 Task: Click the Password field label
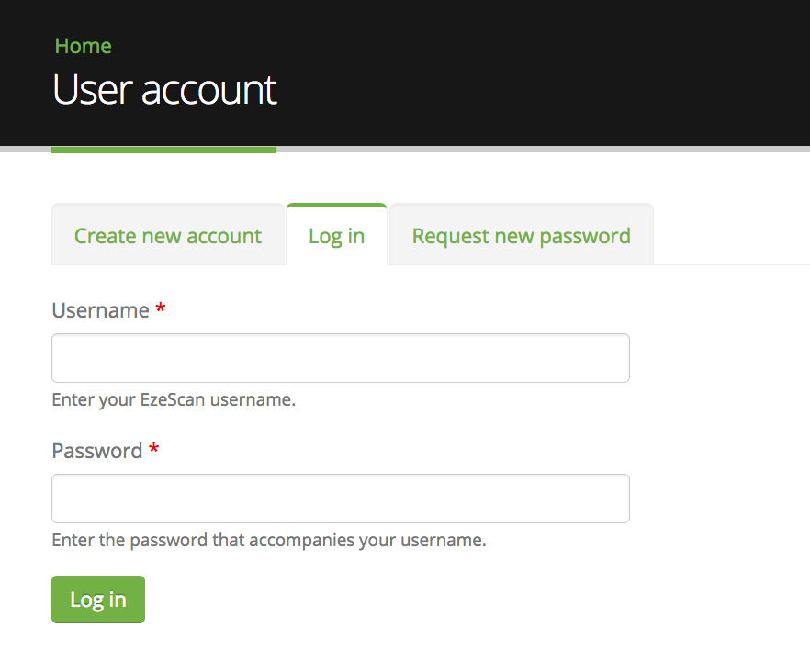(x=96, y=451)
